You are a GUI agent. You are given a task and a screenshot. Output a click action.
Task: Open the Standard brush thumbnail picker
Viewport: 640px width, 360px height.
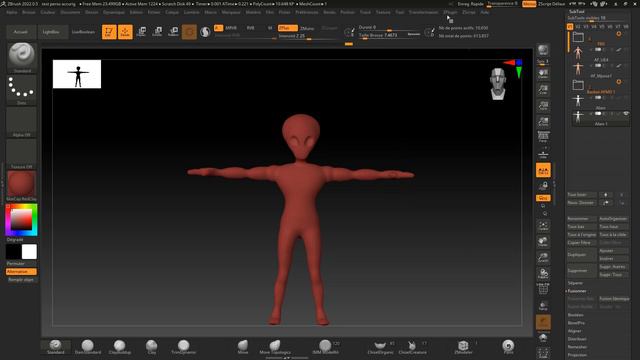tap(22, 57)
